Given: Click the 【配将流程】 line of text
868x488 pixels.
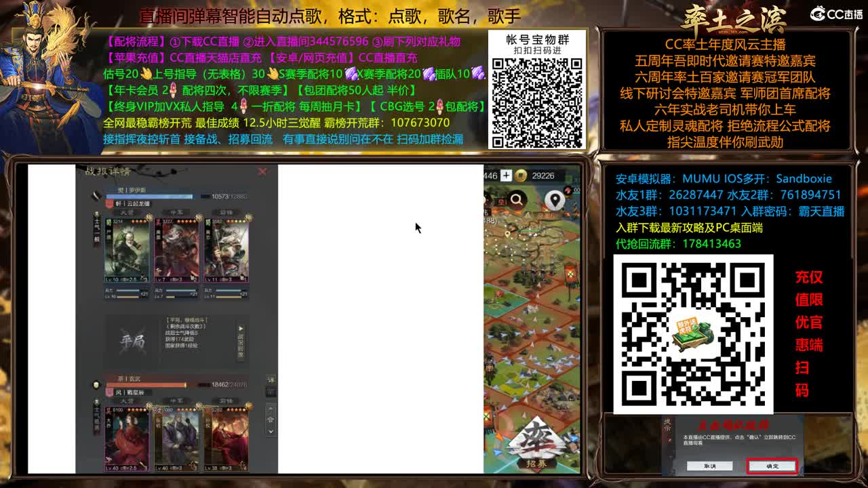Looking at the screenshot, I should point(282,41).
